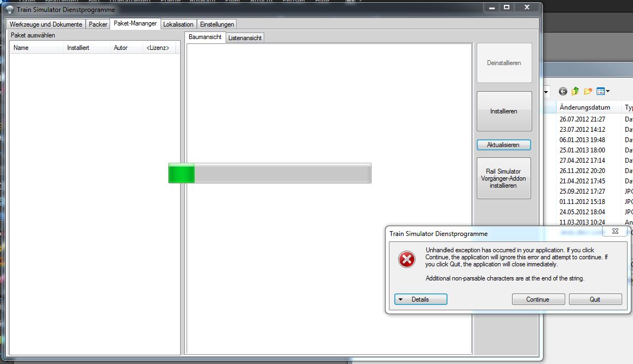Viewport: 633px width, 364px height.
Task: Click Quit in the error dialog
Action: [595, 299]
